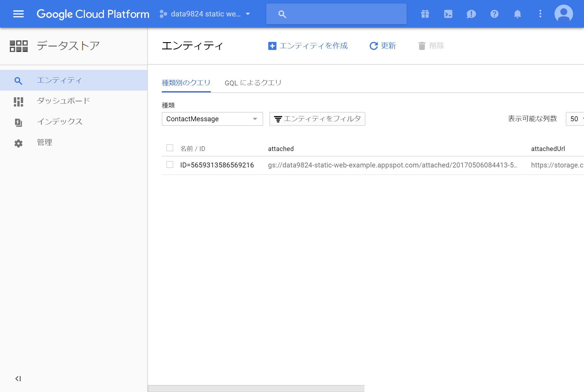Click the gift free trial icon
The image size is (584, 392).
[425, 14]
